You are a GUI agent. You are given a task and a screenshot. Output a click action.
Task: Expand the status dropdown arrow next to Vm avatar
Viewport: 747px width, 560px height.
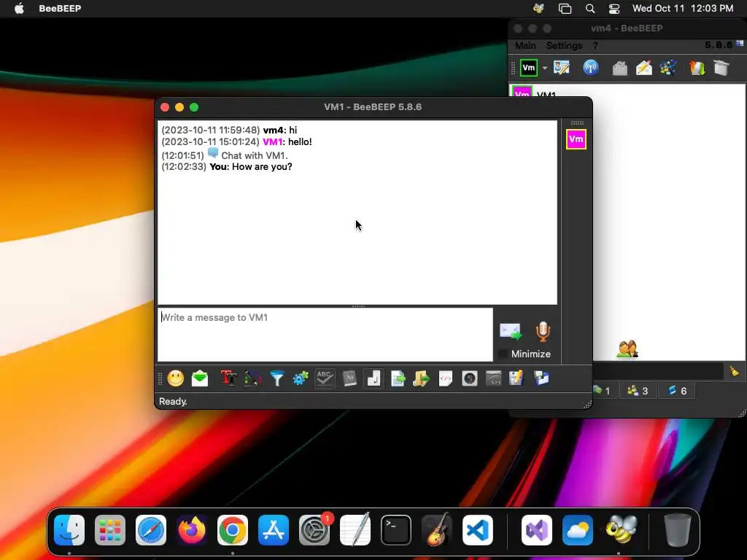tap(545, 68)
